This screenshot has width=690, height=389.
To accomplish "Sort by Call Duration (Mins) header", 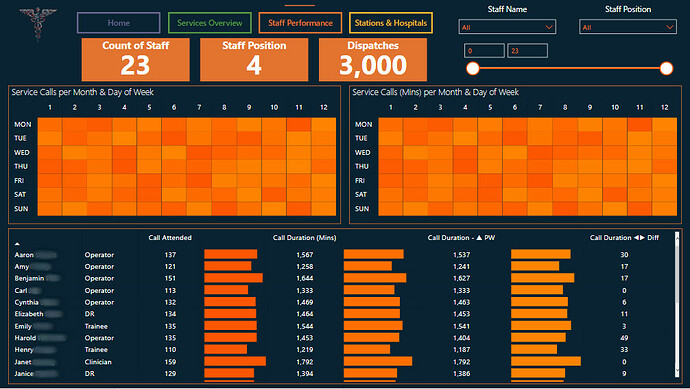I will click(x=305, y=238).
